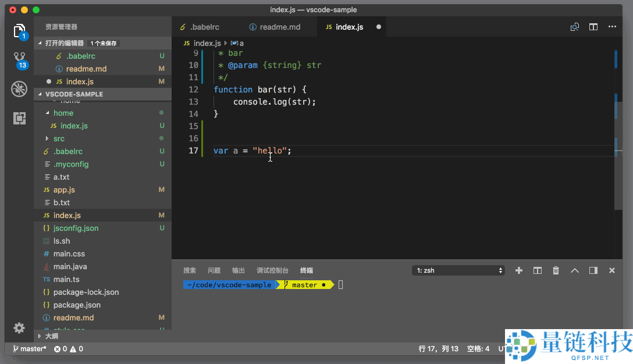Split the editor to the right
Viewport: 633px width, 364px height.
pos(593,27)
